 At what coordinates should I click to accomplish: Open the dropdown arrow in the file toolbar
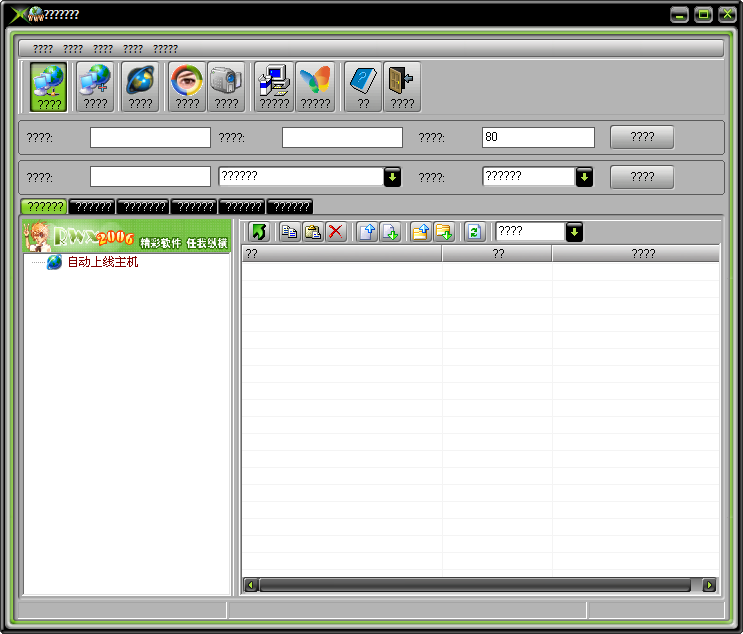(574, 232)
